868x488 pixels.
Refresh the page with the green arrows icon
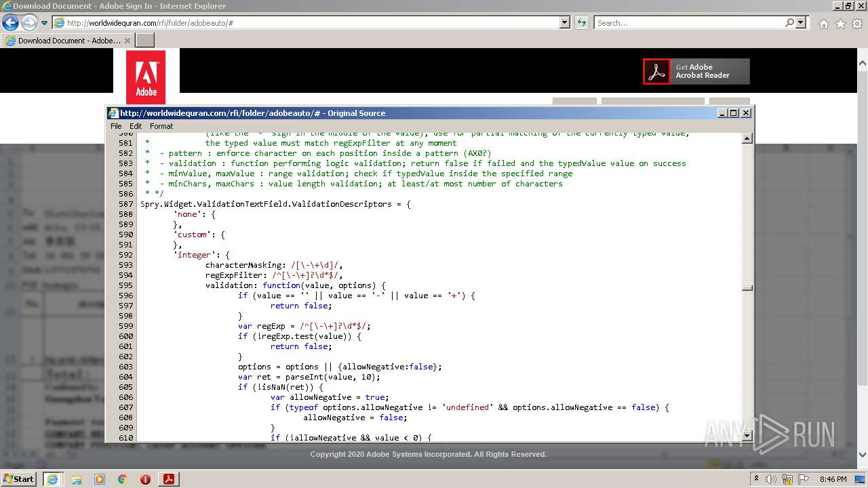click(x=581, y=22)
